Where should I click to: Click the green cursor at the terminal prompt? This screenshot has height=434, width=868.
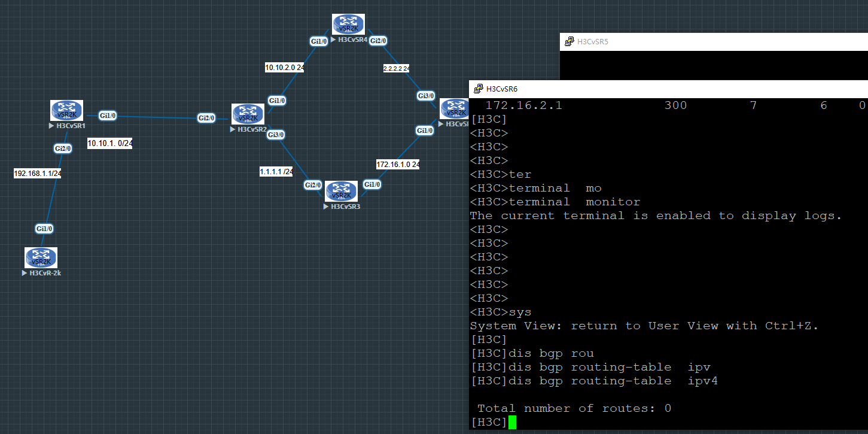point(511,423)
